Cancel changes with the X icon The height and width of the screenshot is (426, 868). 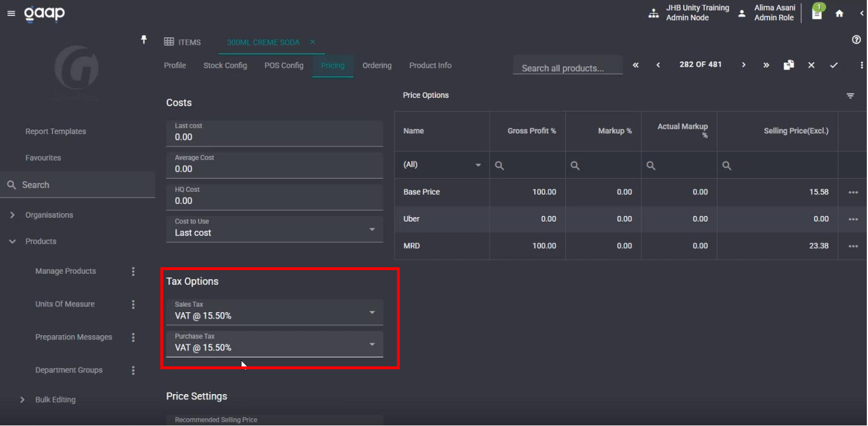[x=811, y=65]
